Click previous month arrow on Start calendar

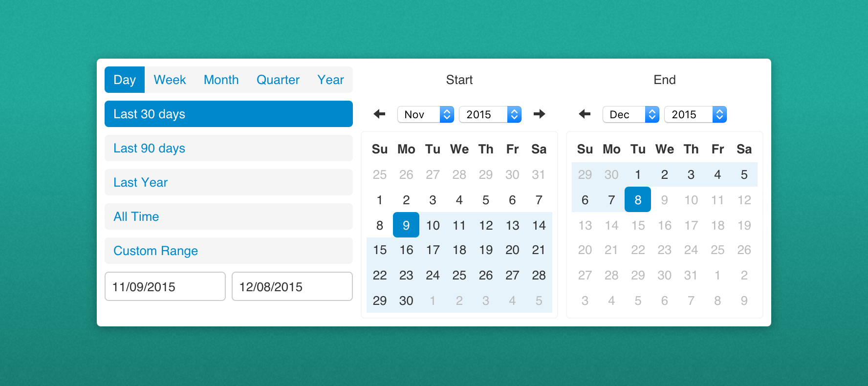[x=379, y=114]
